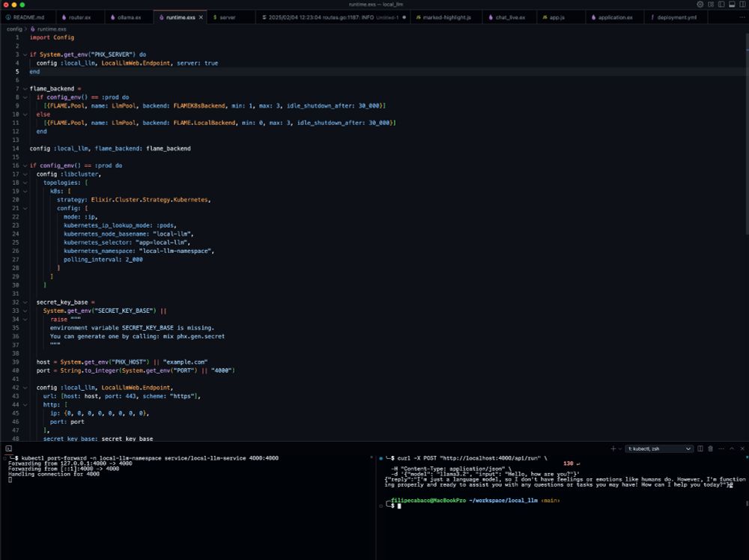The width and height of the screenshot is (749, 560).
Task: Collapse the libcluster config fold at line 17
Action: 25,174
